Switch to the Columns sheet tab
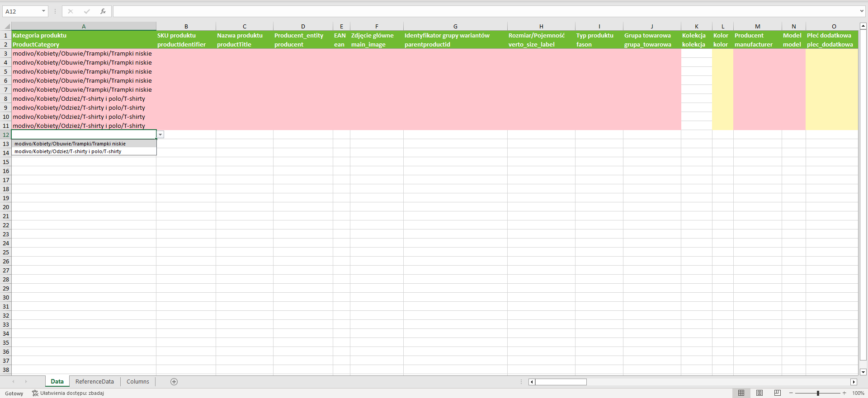The height and width of the screenshot is (398, 868). [138, 382]
